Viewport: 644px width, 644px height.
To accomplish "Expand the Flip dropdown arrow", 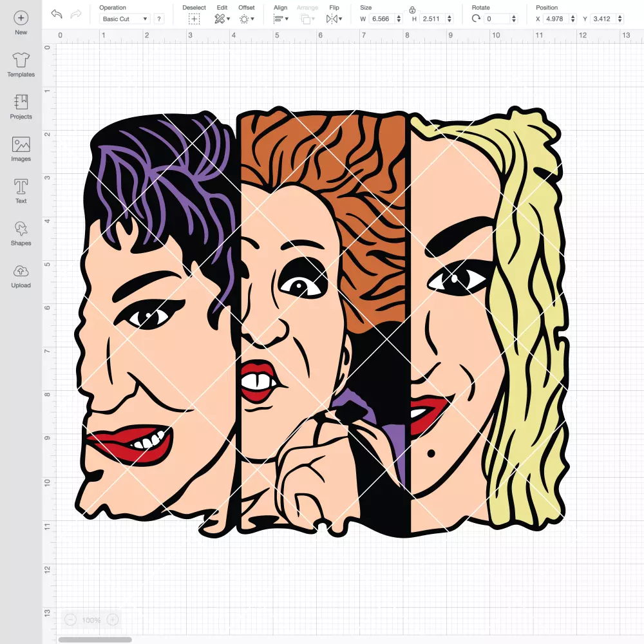I will [x=340, y=19].
